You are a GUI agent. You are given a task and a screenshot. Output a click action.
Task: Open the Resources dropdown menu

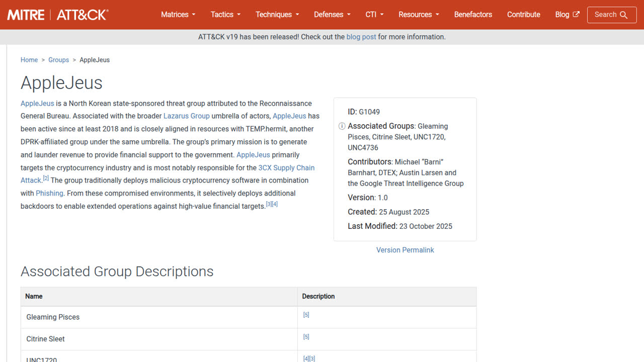pos(419,15)
